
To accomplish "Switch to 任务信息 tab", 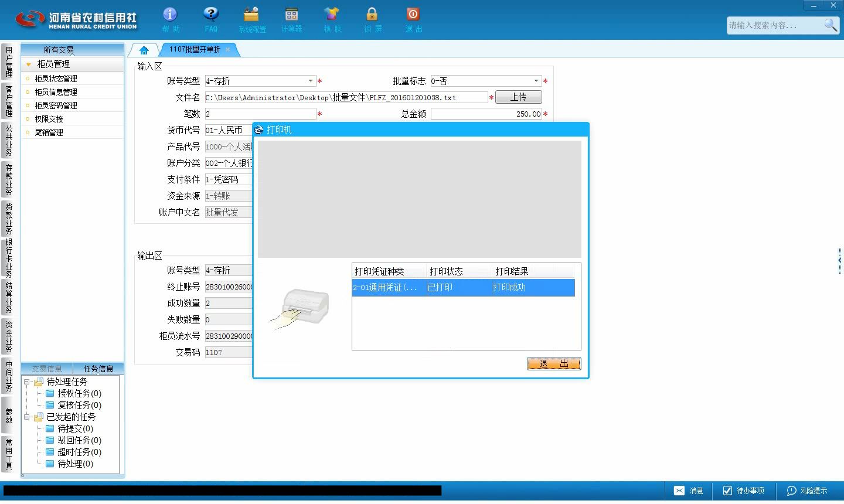I will pyautogui.click(x=98, y=369).
